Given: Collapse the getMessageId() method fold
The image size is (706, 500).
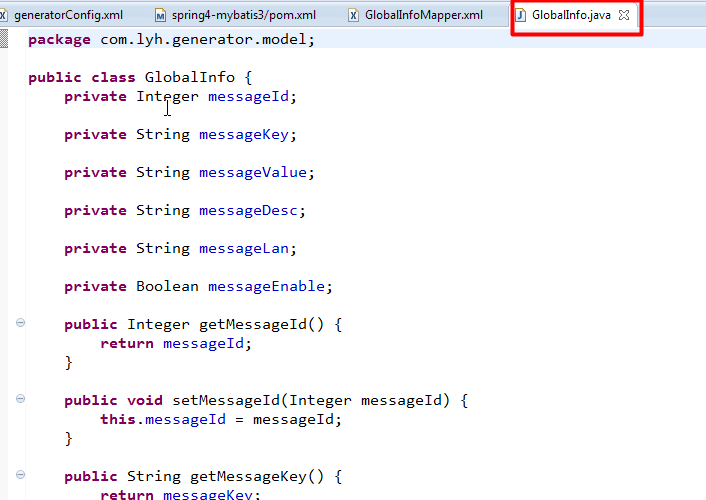Looking at the screenshot, I should tap(20, 323).
